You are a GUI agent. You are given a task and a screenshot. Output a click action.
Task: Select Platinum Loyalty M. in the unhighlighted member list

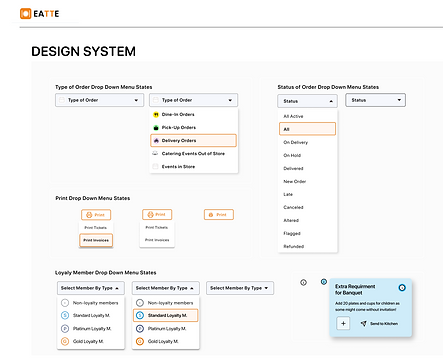point(91,329)
